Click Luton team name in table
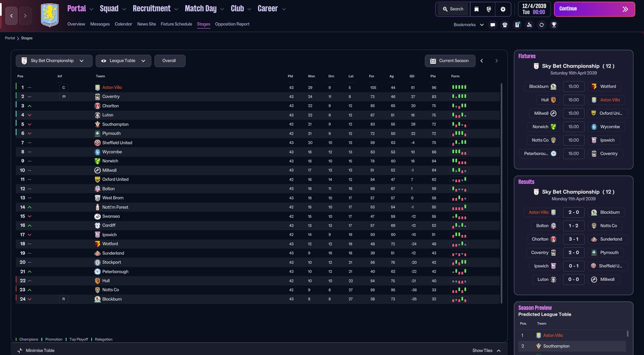This screenshot has width=644, height=355. (x=108, y=115)
